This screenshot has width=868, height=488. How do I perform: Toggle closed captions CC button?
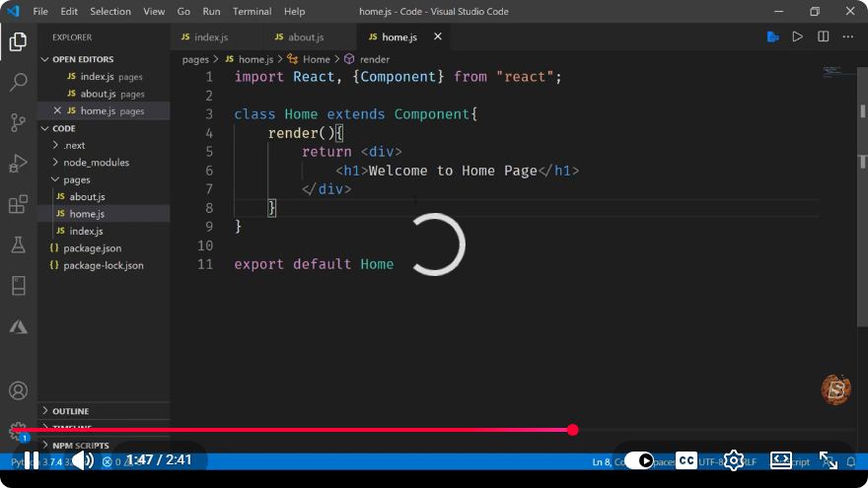[x=687, y=460]
